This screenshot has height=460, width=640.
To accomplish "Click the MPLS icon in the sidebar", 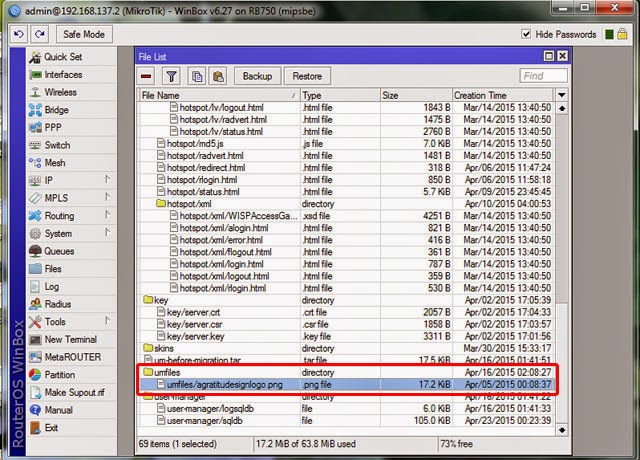I will [x=35, y=198].
